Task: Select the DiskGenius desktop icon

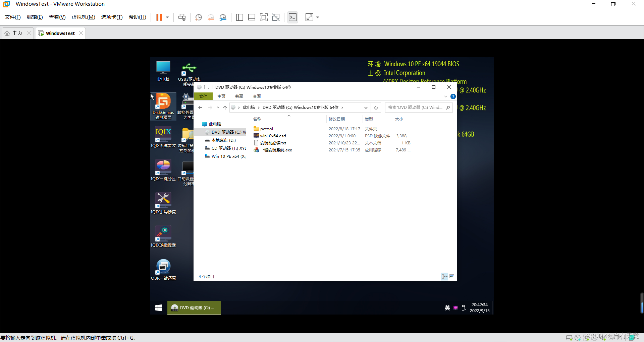Action: tap(163, 107)
